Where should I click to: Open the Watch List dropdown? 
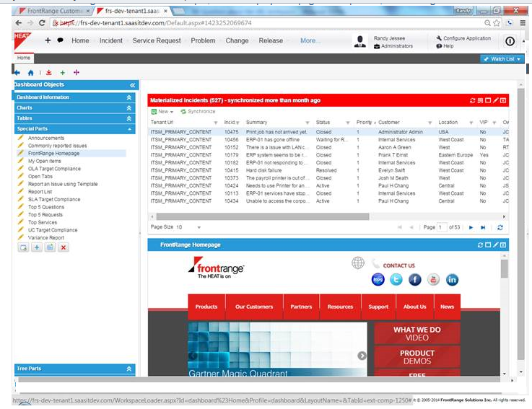pyautogui.click(x=502, y=58)
